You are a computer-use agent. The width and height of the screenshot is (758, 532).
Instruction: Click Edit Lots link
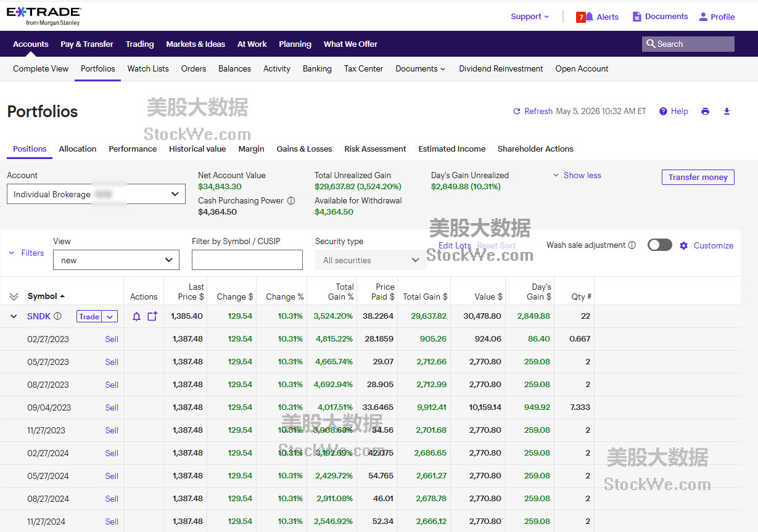(455, 245)
